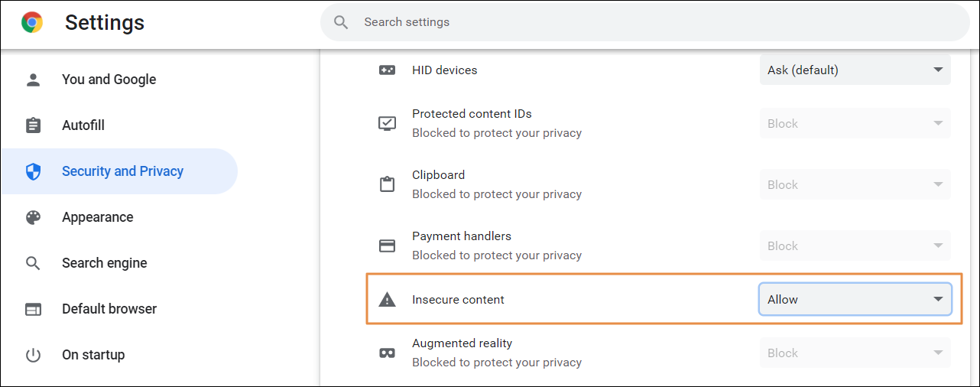Viewport: 980px width, 387px height.
Task: Open the Insecure content Allow dropdown
Action: (855, 300)
